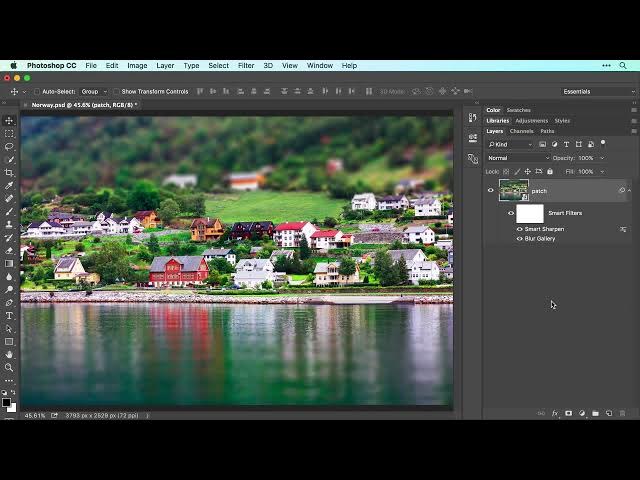This screenshot has height=480, width=640.
Task: Toggle visibility of the Smart Sharpen filter
Action: (519, 229)
